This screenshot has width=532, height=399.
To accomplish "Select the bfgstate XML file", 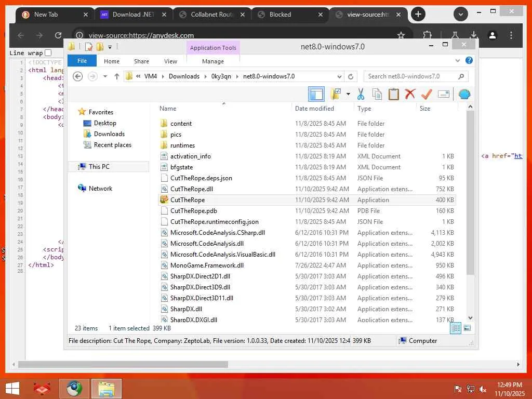I will click(x=181, y=167).
